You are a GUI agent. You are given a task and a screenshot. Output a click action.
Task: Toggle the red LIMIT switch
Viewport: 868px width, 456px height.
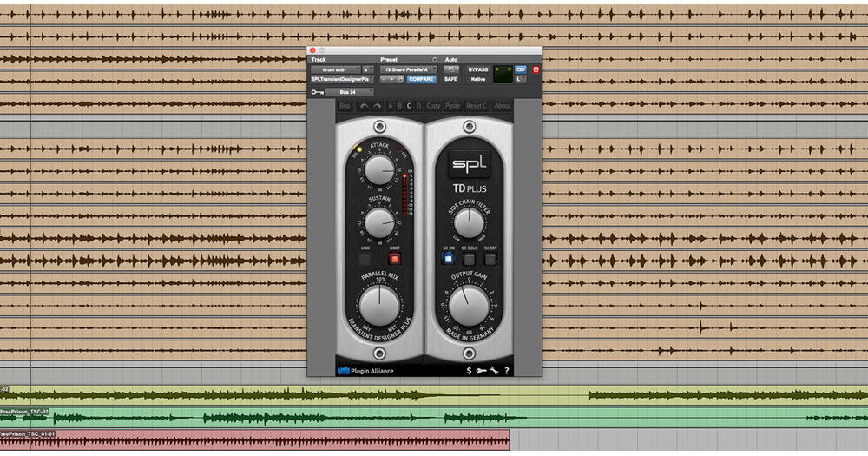pos(394,259)
